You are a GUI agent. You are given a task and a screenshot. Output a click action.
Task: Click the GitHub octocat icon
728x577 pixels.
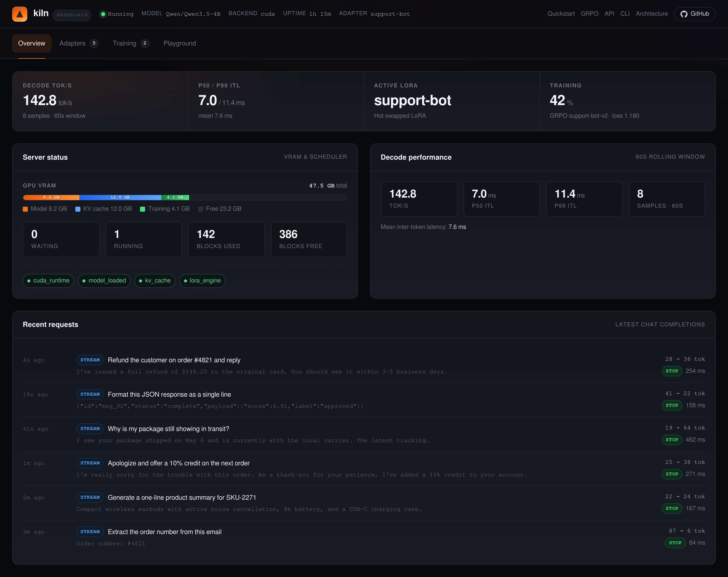tap(684, 14)
